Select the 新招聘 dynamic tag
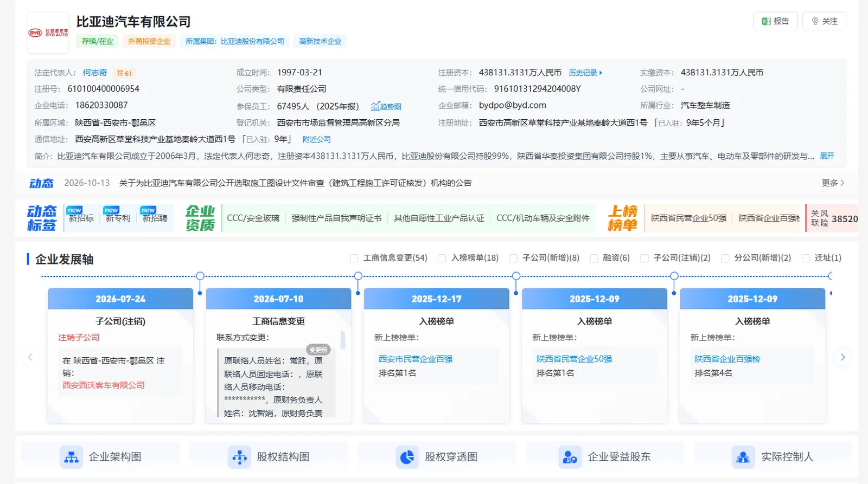This screenshot has height=484, width=868. point(155,218)
